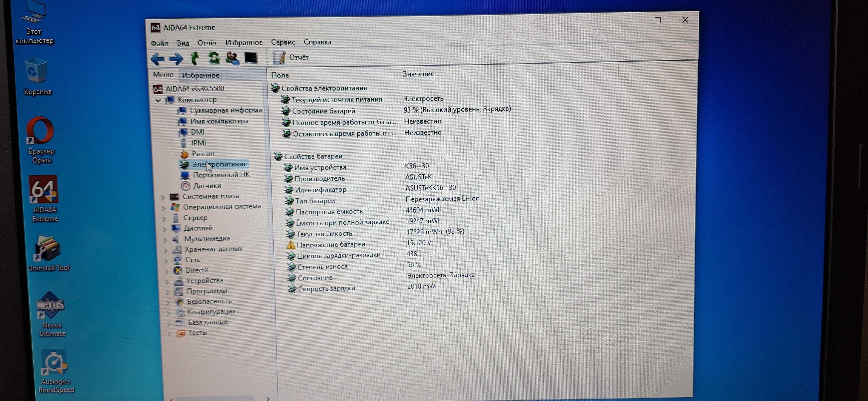Image resolution: width=868 pixels, height=401 pixels.
Task: Collapse the Компьютер tree node
Action: 158,100
